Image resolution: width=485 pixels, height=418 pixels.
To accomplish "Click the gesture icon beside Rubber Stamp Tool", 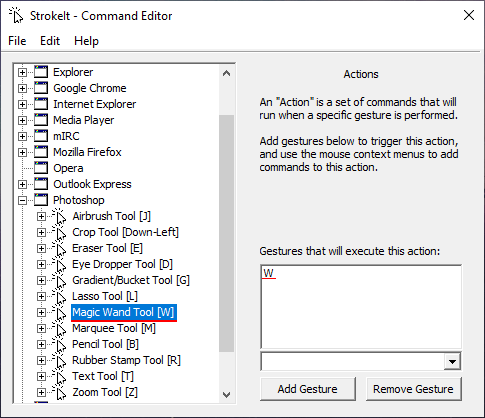I will 60,360.
